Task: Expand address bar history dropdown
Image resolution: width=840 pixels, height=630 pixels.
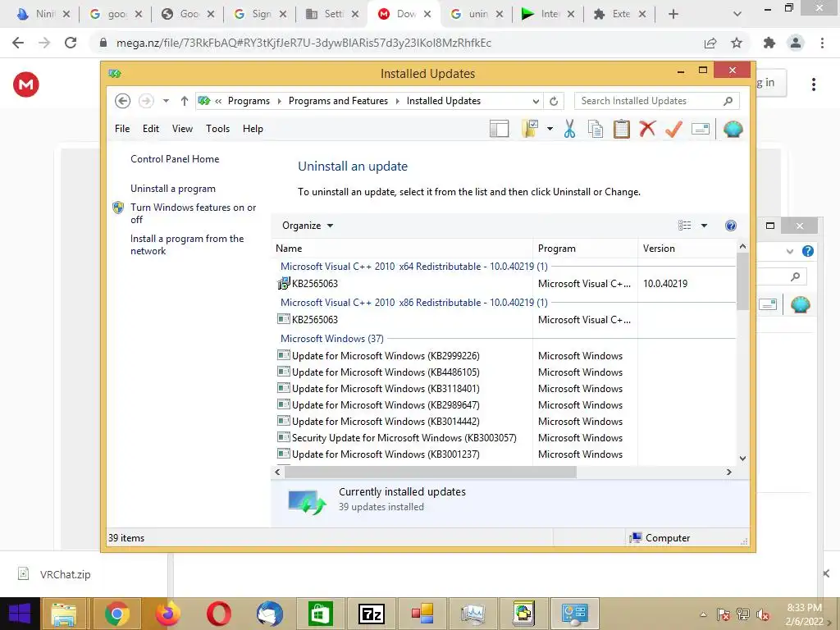Action: [536, 101]
